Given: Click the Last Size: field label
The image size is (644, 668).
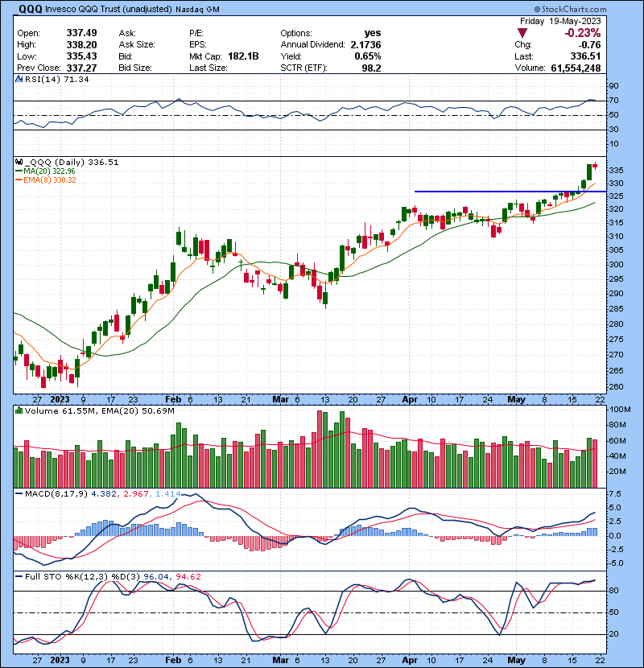Looking at the screenshot, I should (x=208, y=68).
